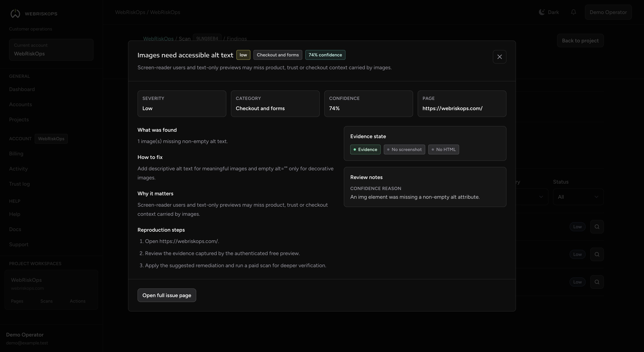This screenshot has height=352, width=644.
Task: Click the Scan breadcrumb link
Action: tap(184, 38)
